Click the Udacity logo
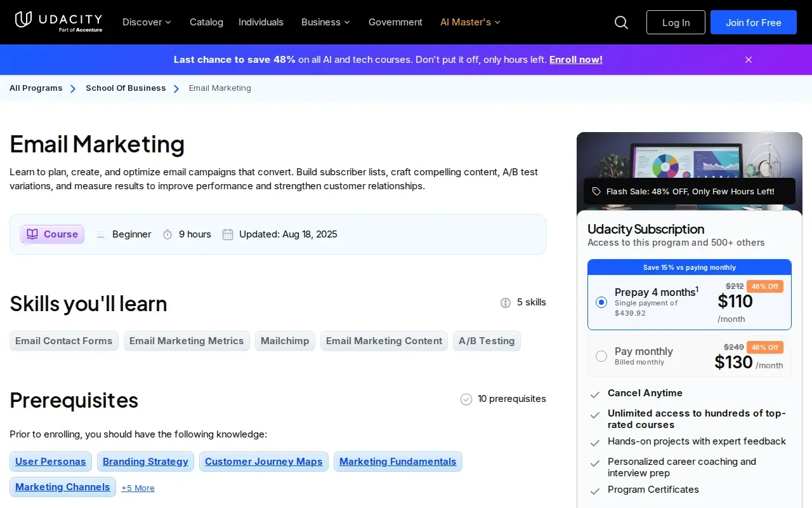 58,22
